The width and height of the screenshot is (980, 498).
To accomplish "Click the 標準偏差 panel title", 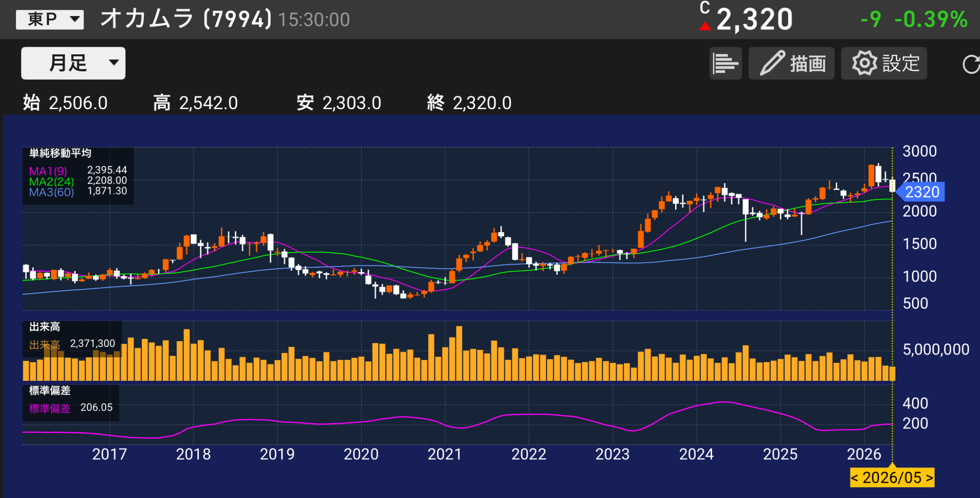I will click(50, 391).
